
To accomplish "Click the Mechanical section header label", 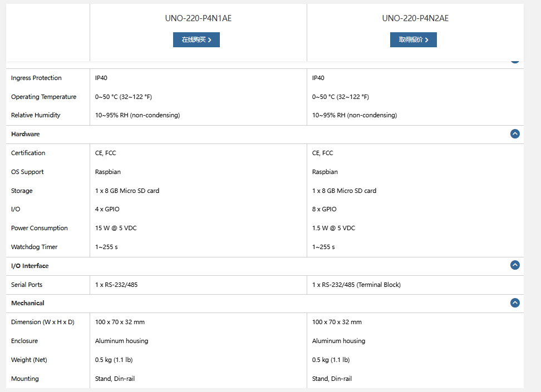I will [28, 303].
